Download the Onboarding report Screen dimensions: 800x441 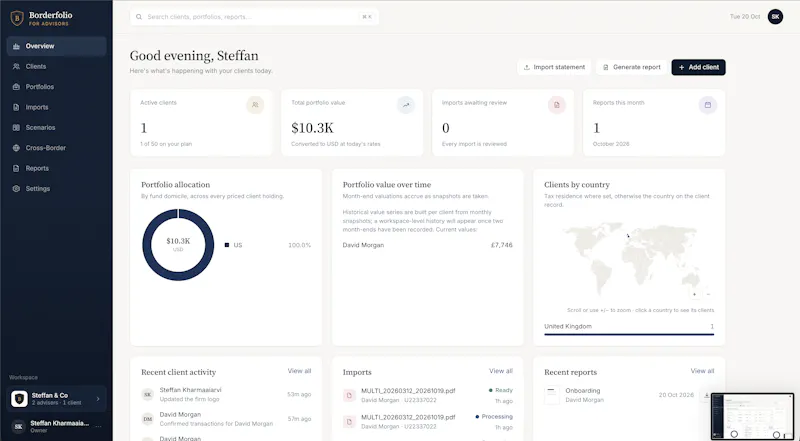coord(707,395)
